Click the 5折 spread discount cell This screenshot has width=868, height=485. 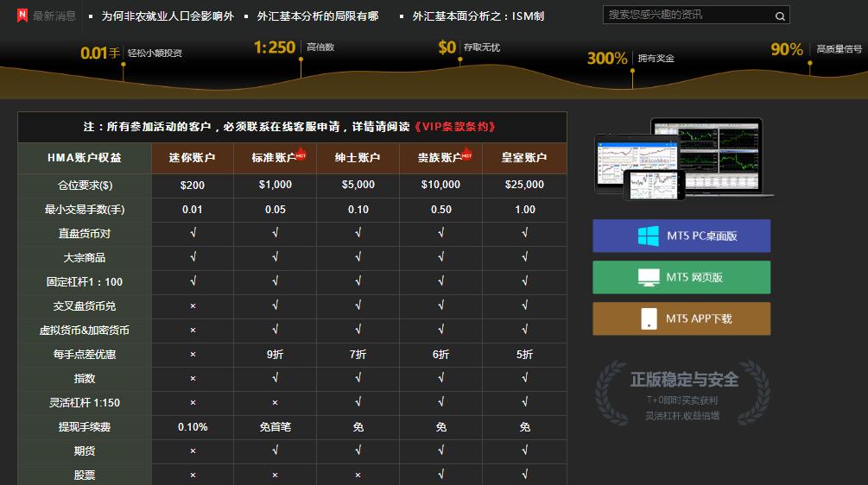(525, 355)
